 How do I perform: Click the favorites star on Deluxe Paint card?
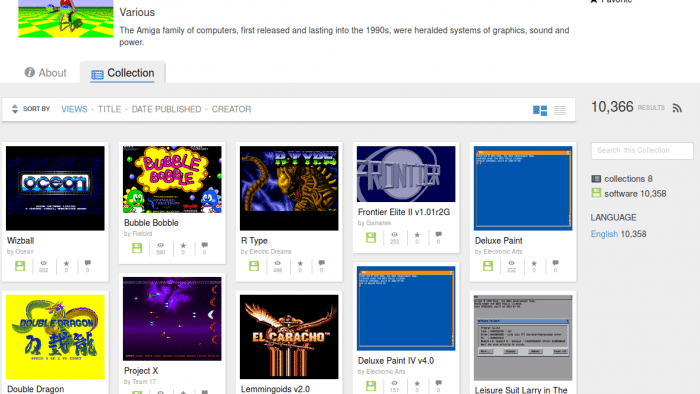point(534,263)
